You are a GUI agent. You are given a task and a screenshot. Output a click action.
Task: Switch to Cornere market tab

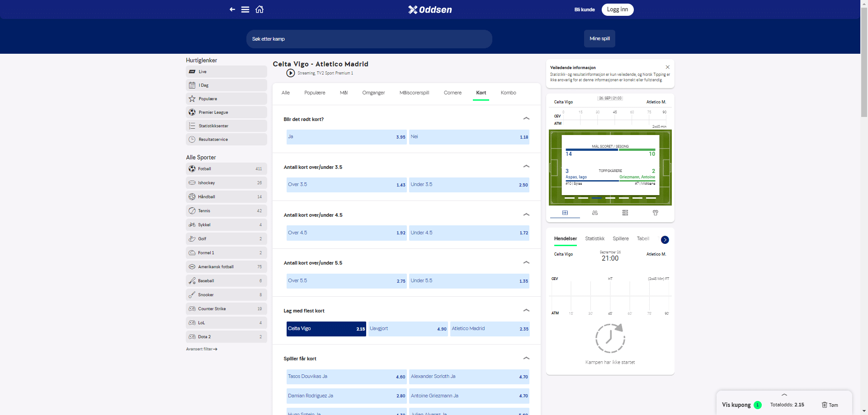coord(453,93)
